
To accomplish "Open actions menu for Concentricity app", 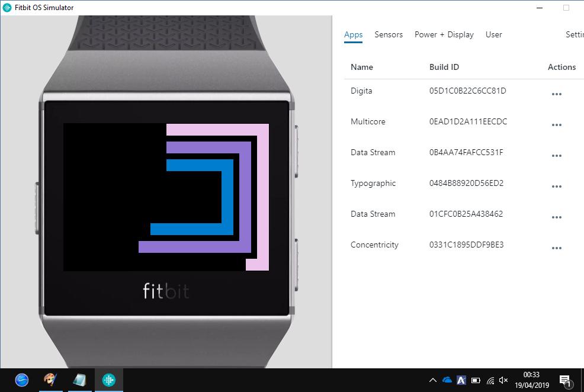I will click(556, 248).
